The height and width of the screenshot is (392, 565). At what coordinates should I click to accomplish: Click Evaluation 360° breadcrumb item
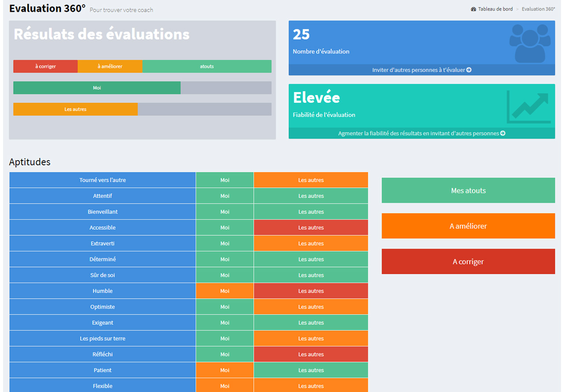[x=539, y=9]
